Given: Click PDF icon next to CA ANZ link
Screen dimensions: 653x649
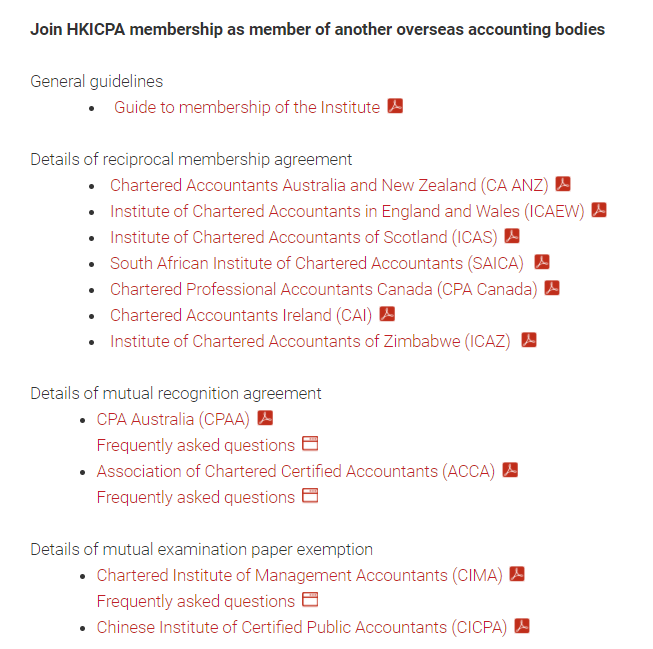Looking at the screenshot, I should 564,184.
